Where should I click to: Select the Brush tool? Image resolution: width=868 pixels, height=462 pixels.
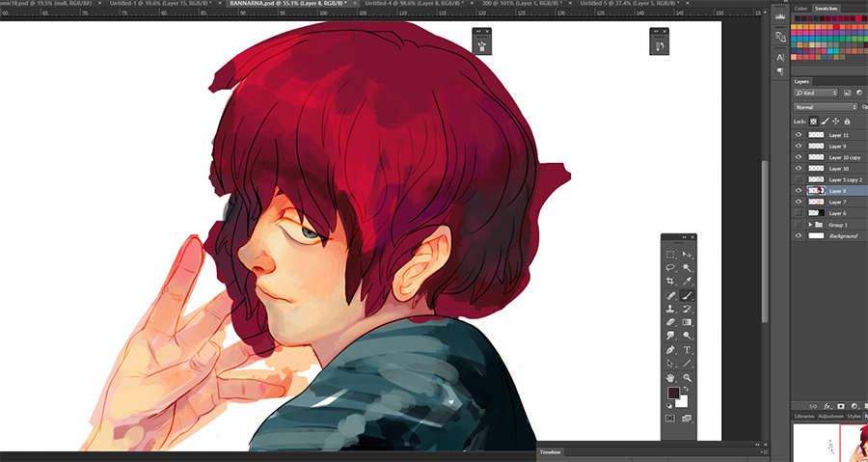pyautogui.click(x=688, y=295)
